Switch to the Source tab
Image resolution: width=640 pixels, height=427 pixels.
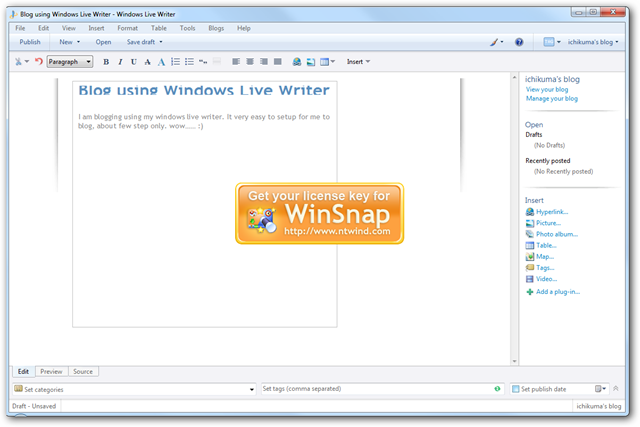[x=83, y=371]
